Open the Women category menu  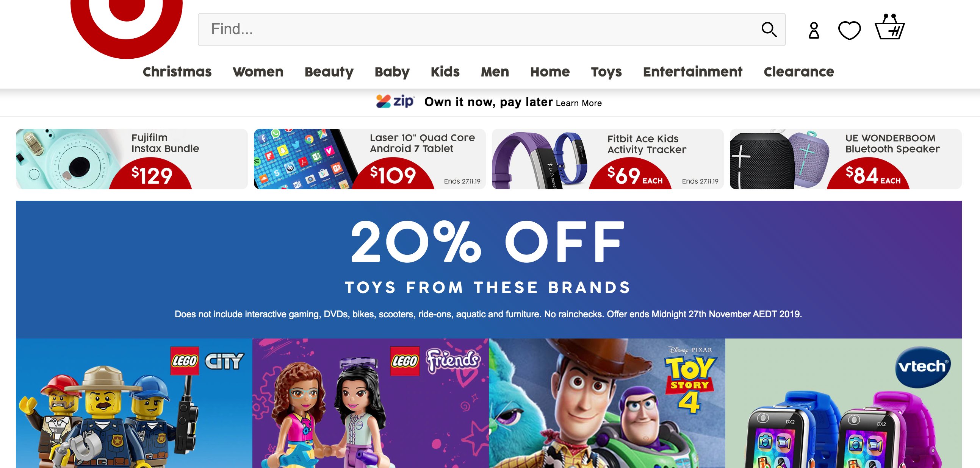point(258,72)
